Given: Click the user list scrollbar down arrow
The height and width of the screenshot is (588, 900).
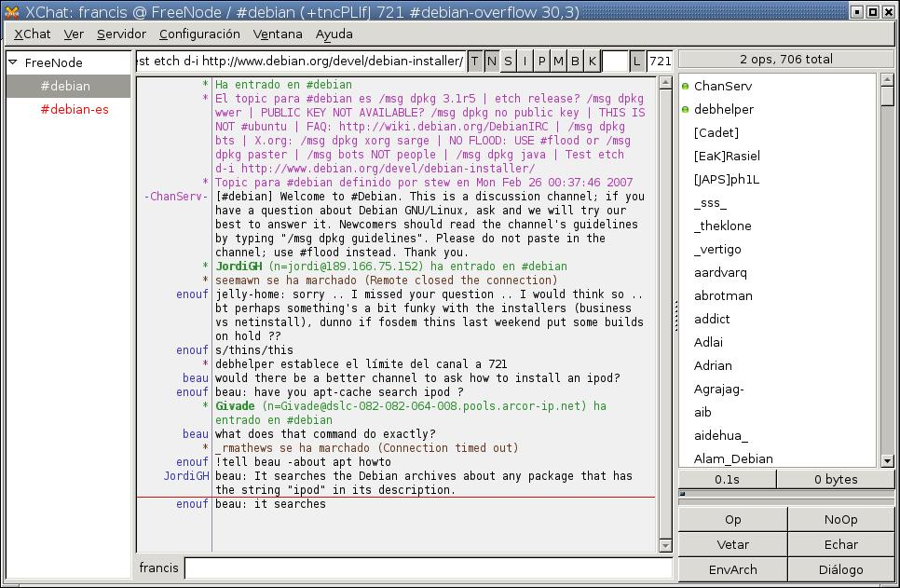Looking at the screenshot, I should click(x=887, y=460).
